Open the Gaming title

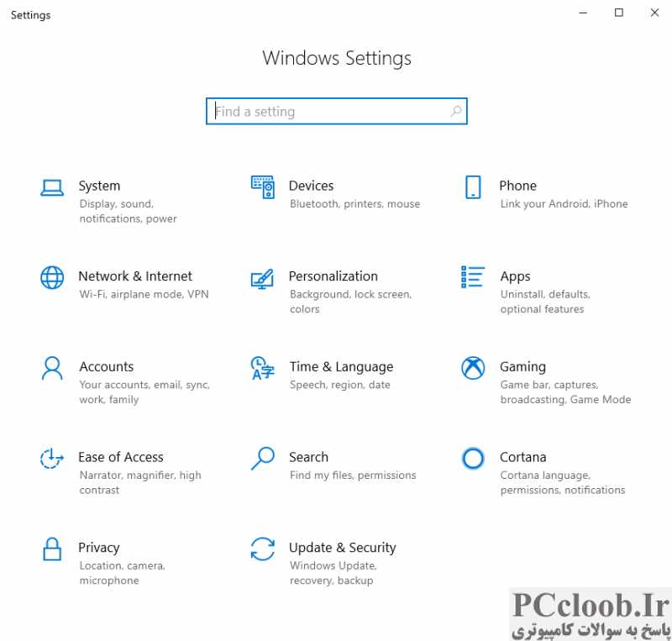[522, 367]
